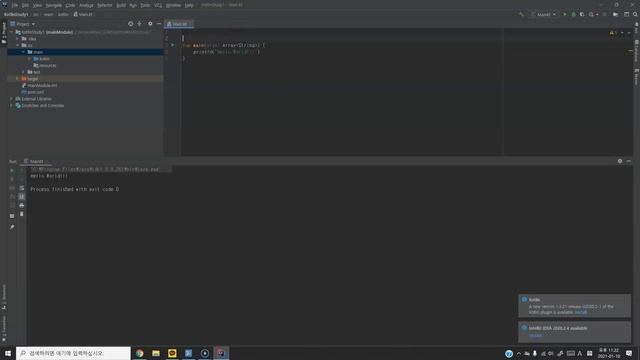Click the Windows Start button

tap(8, 353)
